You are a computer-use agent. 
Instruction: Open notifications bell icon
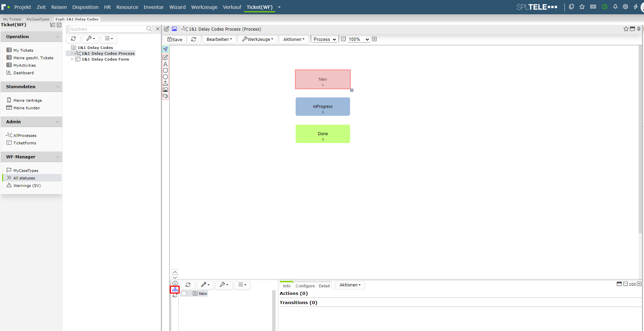(615, 7)
